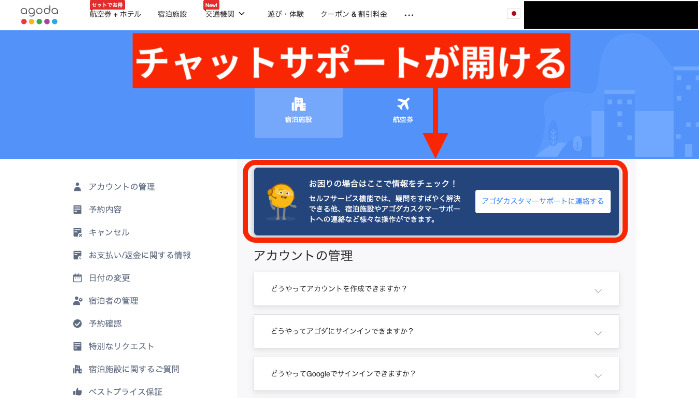
Task: Open 遊び・体験 menu item
Action: point(285,14)
